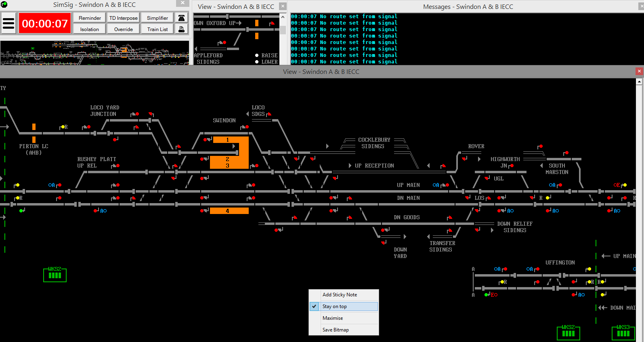Toggle Stay on top option
The image size is (644, 342).
click(x=344, y=306)
